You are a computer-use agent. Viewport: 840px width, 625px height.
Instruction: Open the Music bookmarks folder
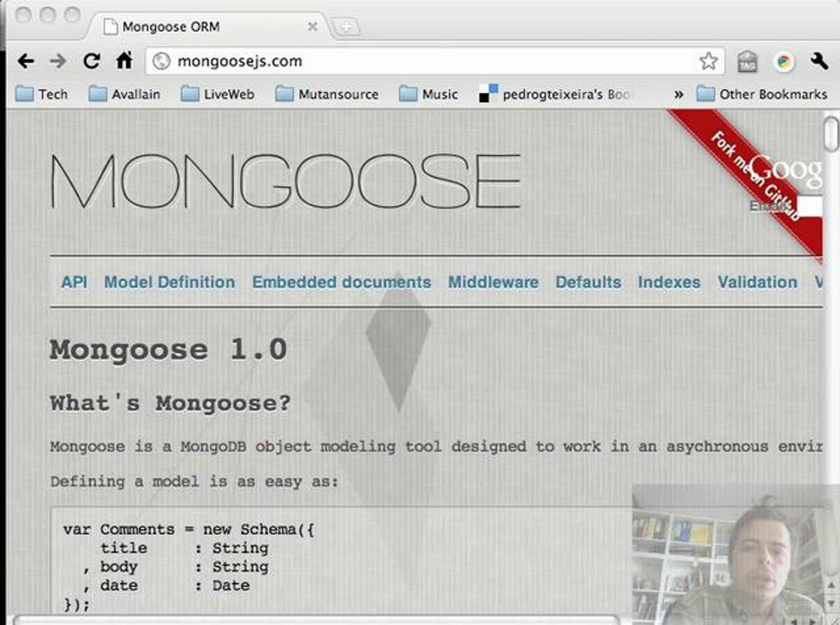click(x=428, y=94)
